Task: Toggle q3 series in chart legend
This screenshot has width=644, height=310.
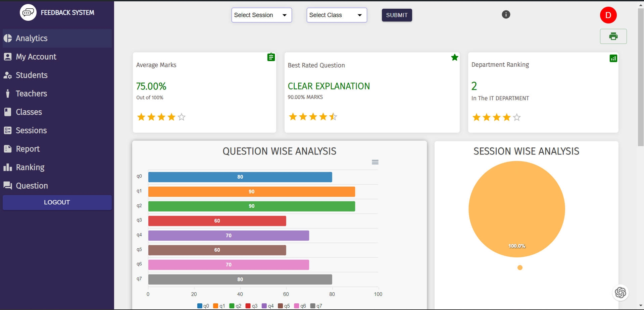Action: 251,306
